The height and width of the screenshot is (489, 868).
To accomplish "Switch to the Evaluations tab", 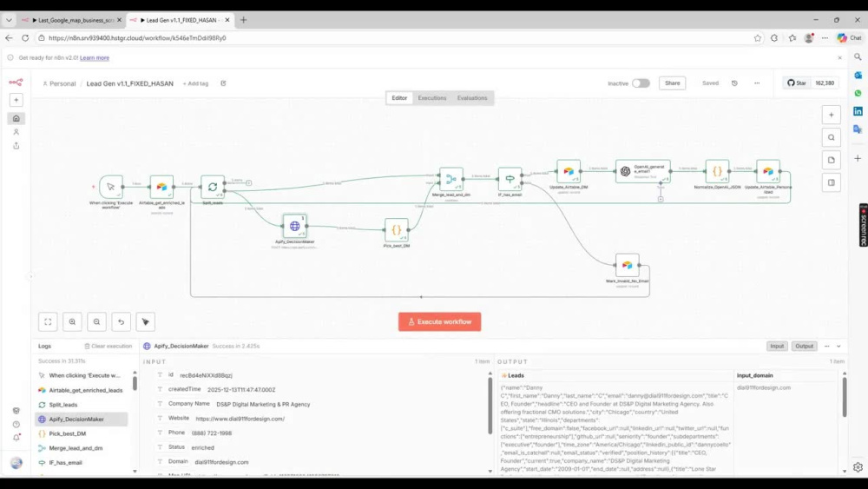I will 472,98.
